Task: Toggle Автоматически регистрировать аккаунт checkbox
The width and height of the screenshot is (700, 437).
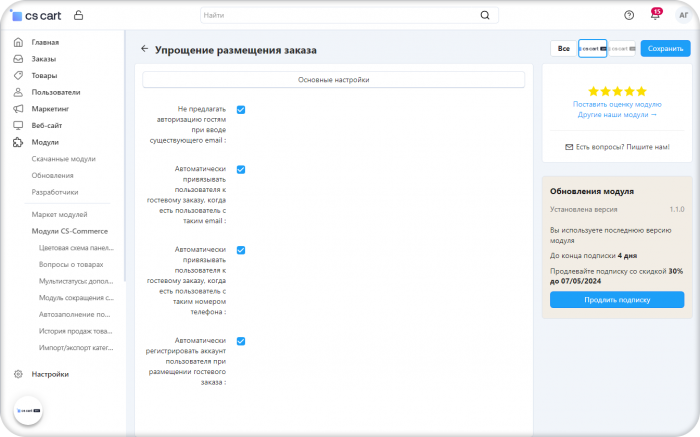Action: (241, 341)
